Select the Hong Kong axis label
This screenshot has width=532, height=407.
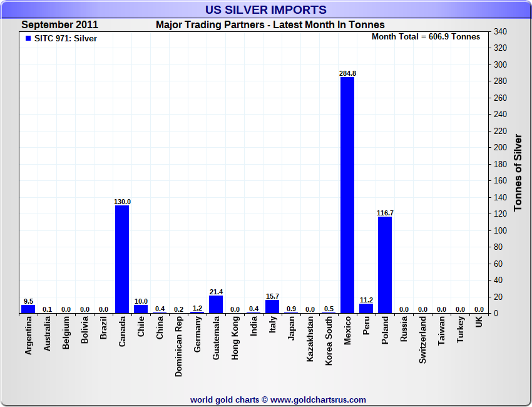pos(235,338)
